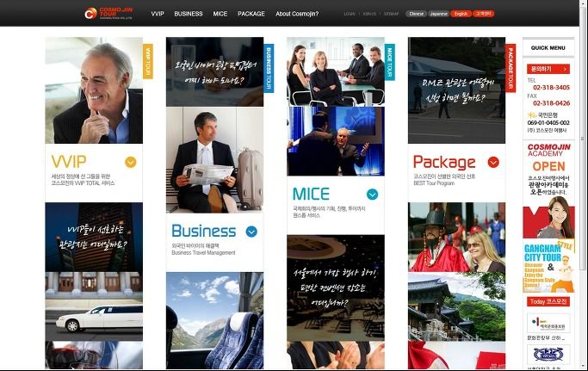The width and height of the screenshot is (588, 371).
Task: Switch language to English
Action: point(461,14)
